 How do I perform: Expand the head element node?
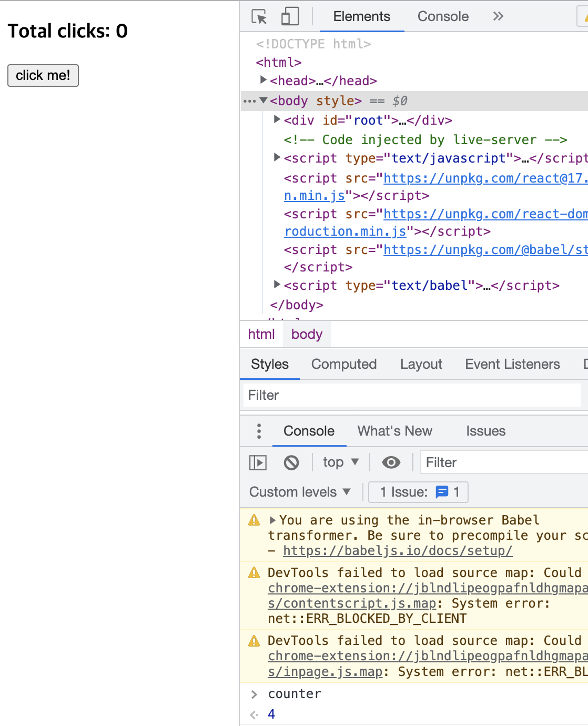[263, 80]
